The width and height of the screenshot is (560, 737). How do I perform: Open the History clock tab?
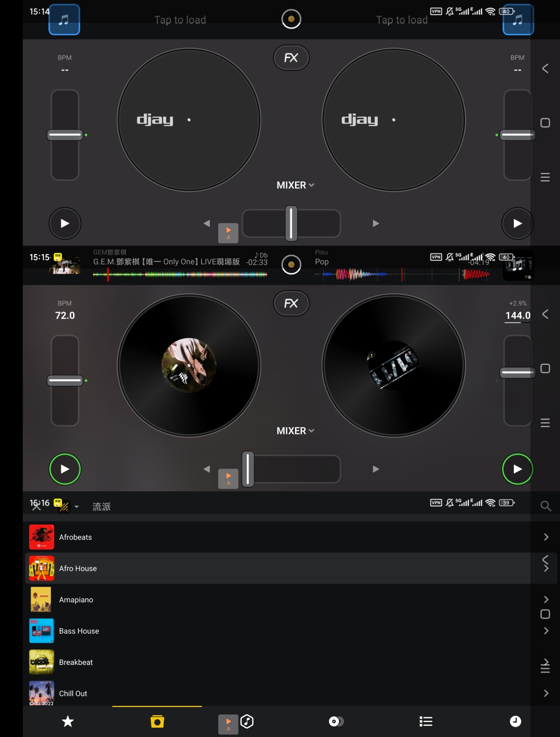click(x=515, y=721)
